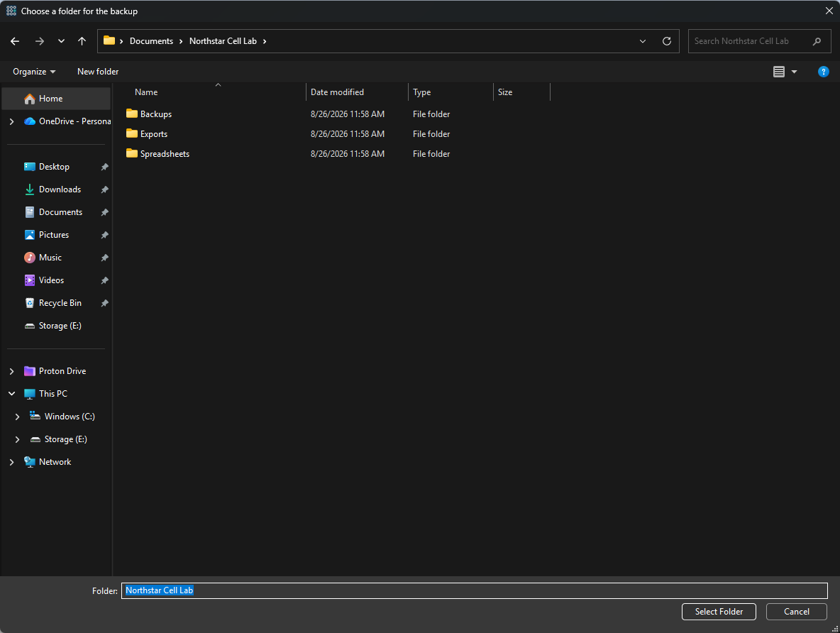Click the File folder type of Exports

pyautogui.click(x=431, y=134)
